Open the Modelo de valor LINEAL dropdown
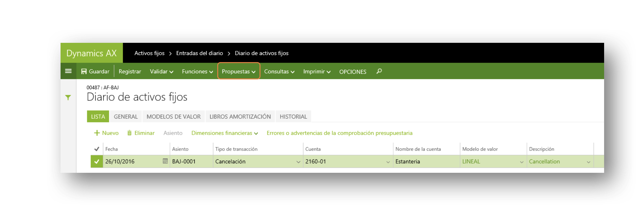Image resolution: width=644 pixels, height=219 pixels. point(521,162)
